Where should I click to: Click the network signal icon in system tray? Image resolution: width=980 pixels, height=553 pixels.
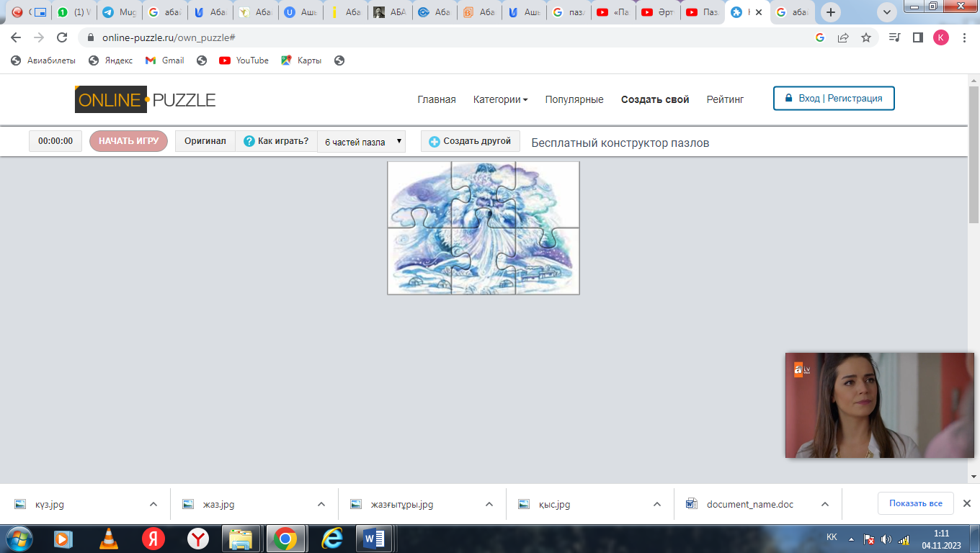(904, 539)
